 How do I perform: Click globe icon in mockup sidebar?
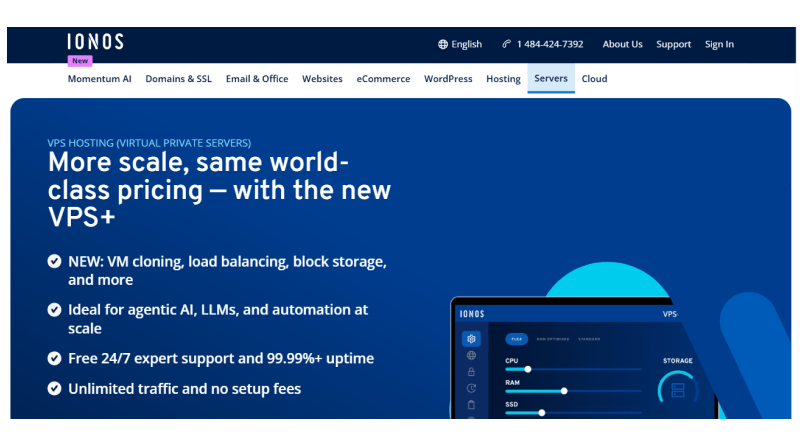tap(471, 355)
